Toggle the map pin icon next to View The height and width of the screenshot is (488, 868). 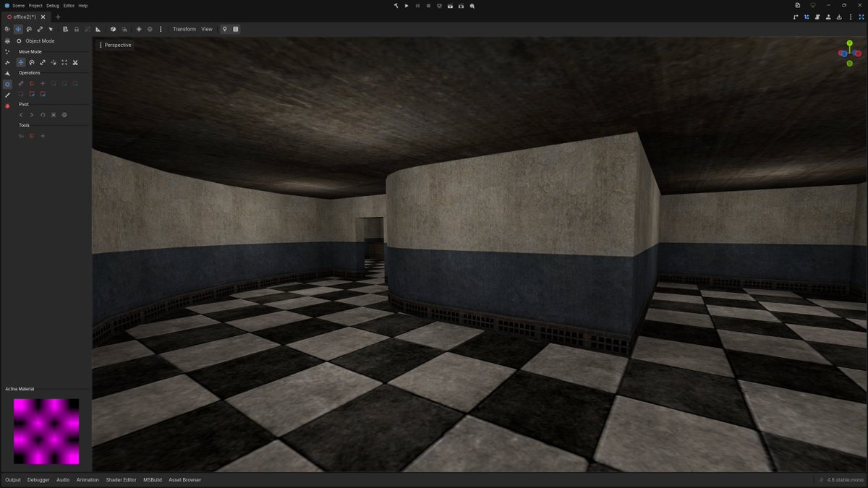click(x=224, y=29)
